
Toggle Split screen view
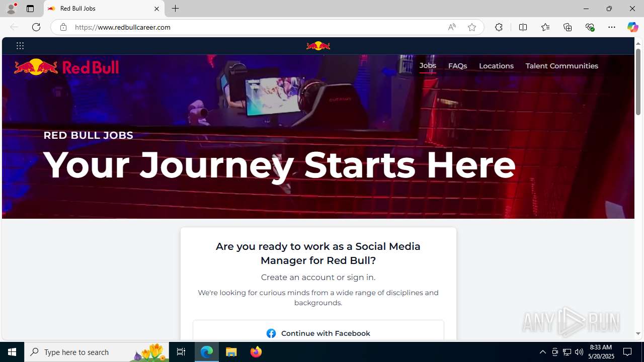pyautogui.click(x=523, y=27)
